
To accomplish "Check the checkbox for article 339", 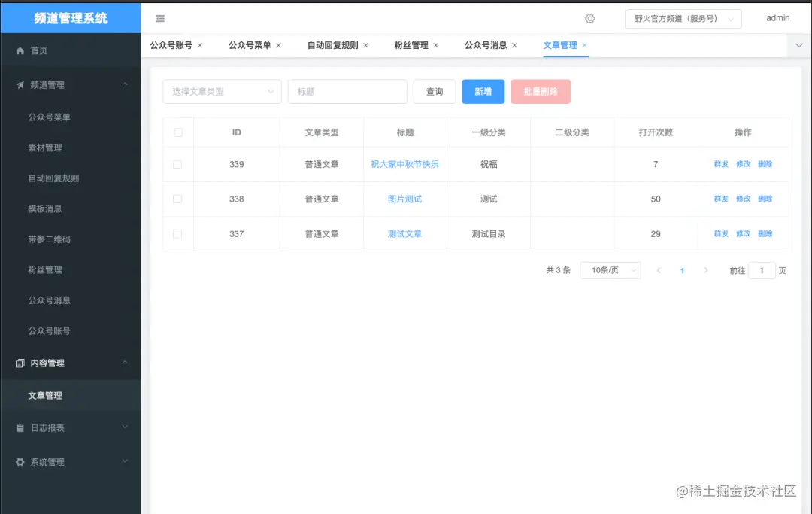I will coord(178,164).
